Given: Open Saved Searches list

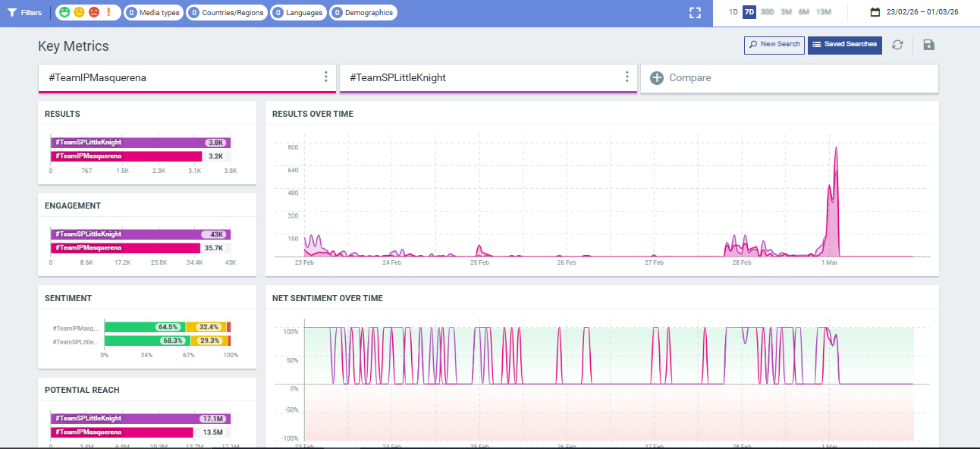Looking at the screenshot, I should tap(845, 45).
